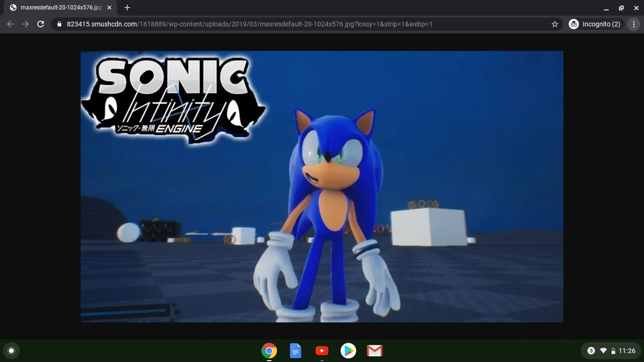Viewport: 644px width, 362px height.
Task: Open Google Play Store from the shelf
Action: [348, 351]
